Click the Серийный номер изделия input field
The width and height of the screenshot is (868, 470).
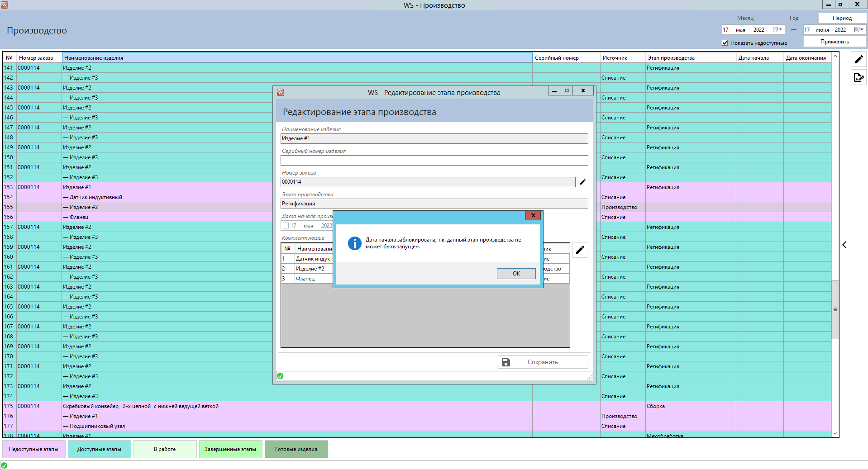coord(434,161)
